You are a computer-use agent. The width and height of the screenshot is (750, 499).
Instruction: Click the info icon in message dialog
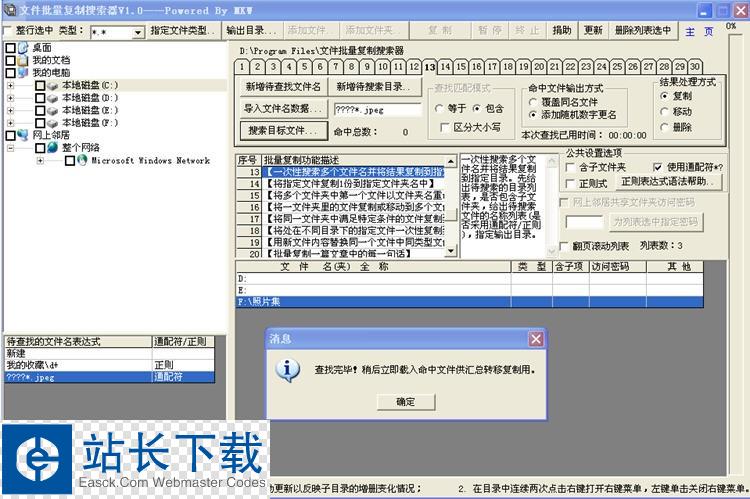(287, 370)
